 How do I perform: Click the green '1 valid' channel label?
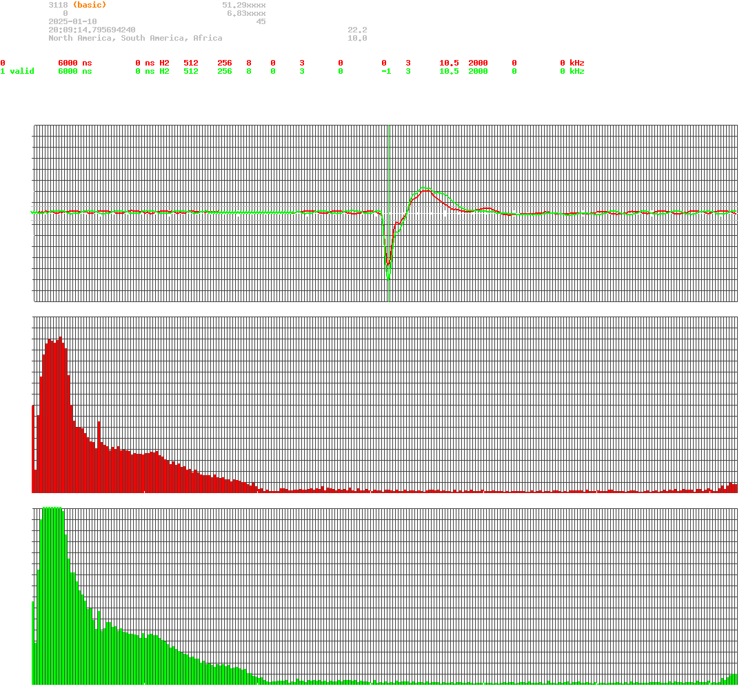click(17, 71)
